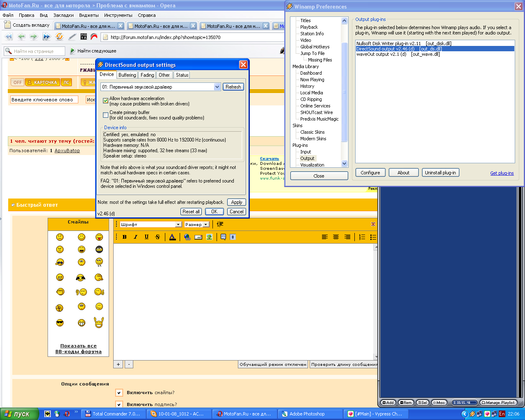Reload the page with Opera's orange refresh icon
The height and width of the screenshot is (420, 525).
coord(59,37)
